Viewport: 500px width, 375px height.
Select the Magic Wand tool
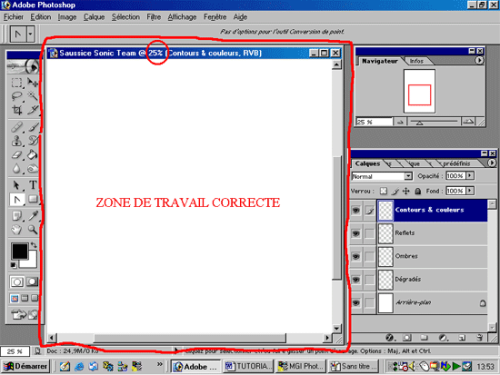click(x=33, y=96)
